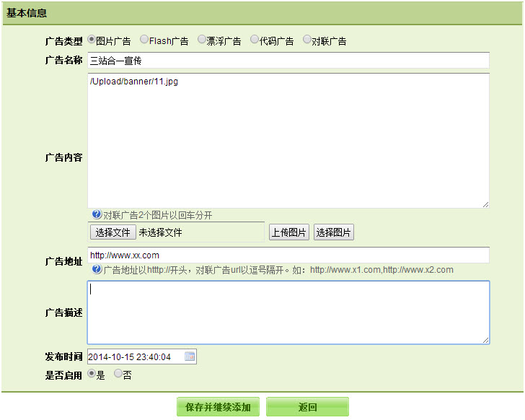
Task: Click the 广告地址 label
Action: (63, 261)
